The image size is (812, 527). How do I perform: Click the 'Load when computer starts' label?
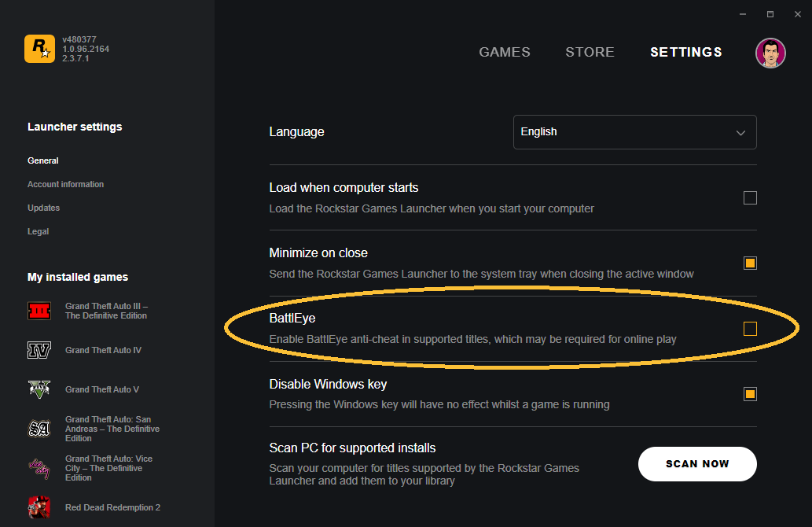tap(344, 187)
